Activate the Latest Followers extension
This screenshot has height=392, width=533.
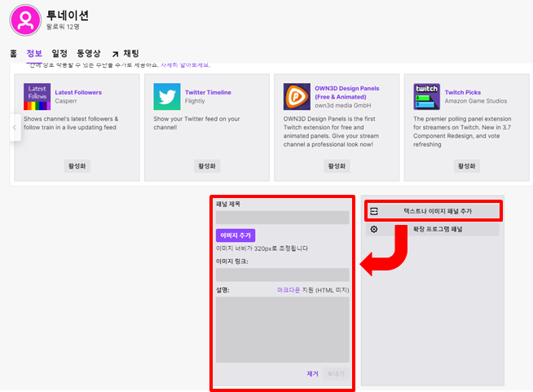76,166
